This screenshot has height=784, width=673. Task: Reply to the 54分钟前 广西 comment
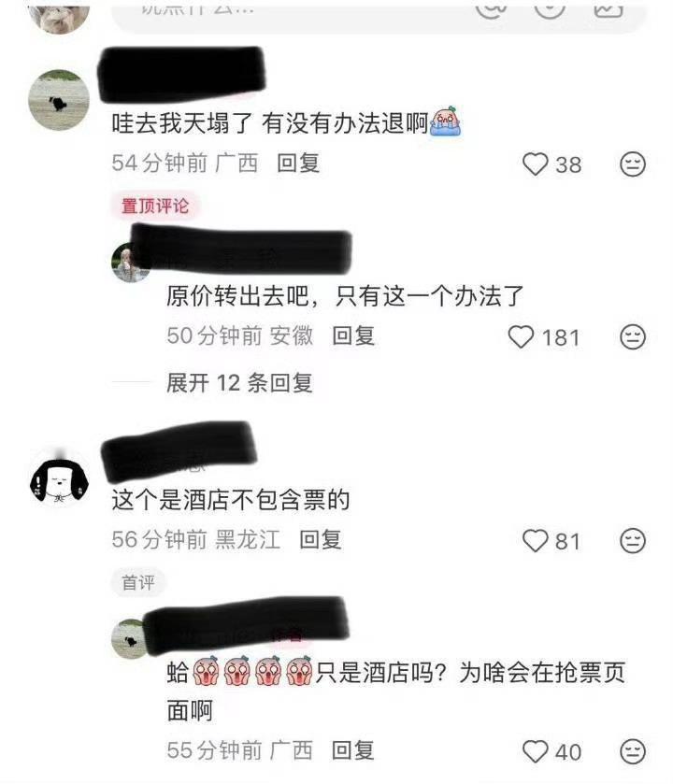coord(298,163)
